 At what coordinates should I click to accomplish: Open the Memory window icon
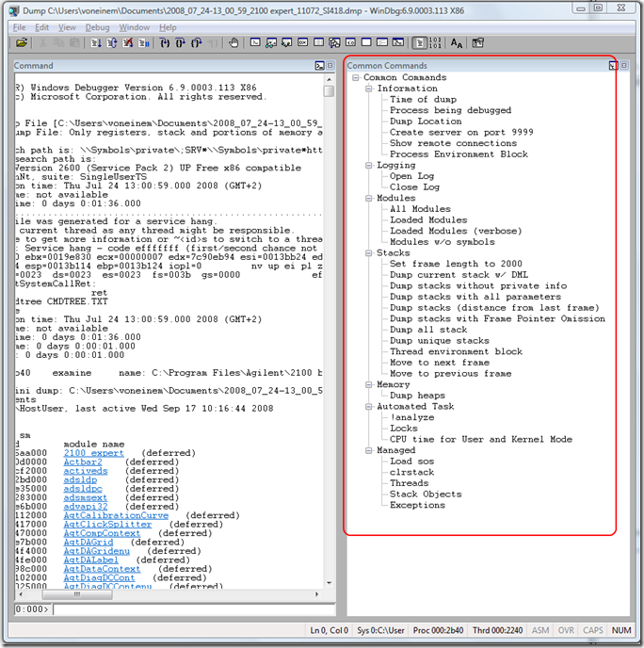(x=318, y=42)
